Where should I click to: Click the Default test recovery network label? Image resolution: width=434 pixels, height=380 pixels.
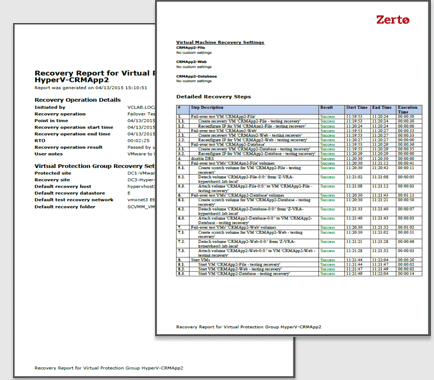[74, 200]
